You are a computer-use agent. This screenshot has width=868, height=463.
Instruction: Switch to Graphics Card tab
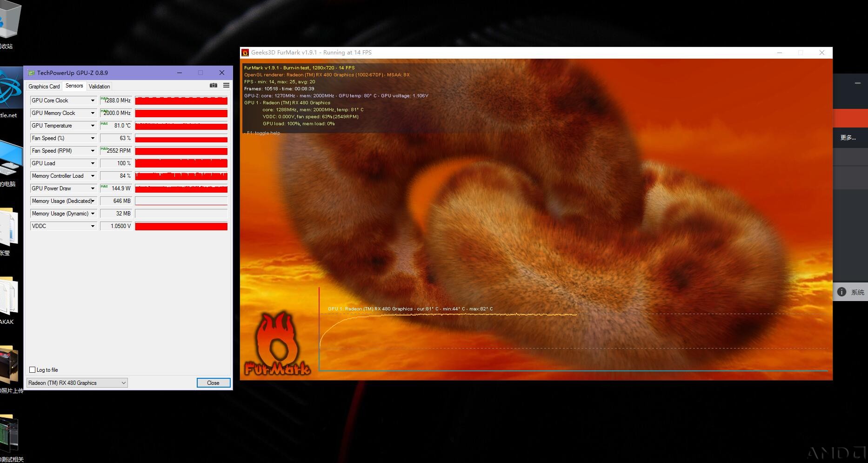coord(44,86)
